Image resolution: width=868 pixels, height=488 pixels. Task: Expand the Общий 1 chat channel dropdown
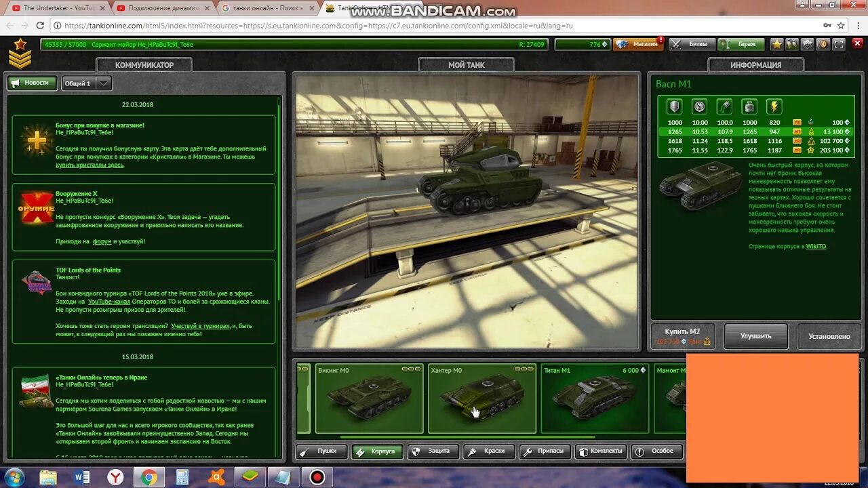(x=87, y=83)
